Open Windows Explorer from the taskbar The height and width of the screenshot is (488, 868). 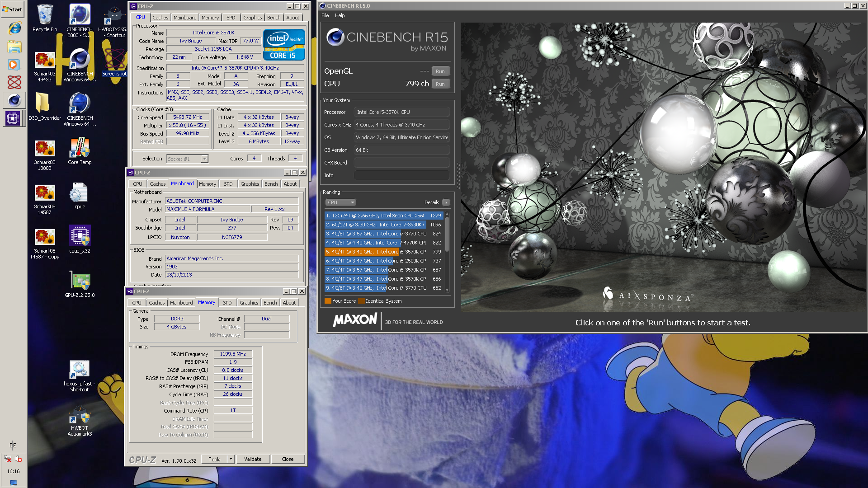[x=14, y=47]
